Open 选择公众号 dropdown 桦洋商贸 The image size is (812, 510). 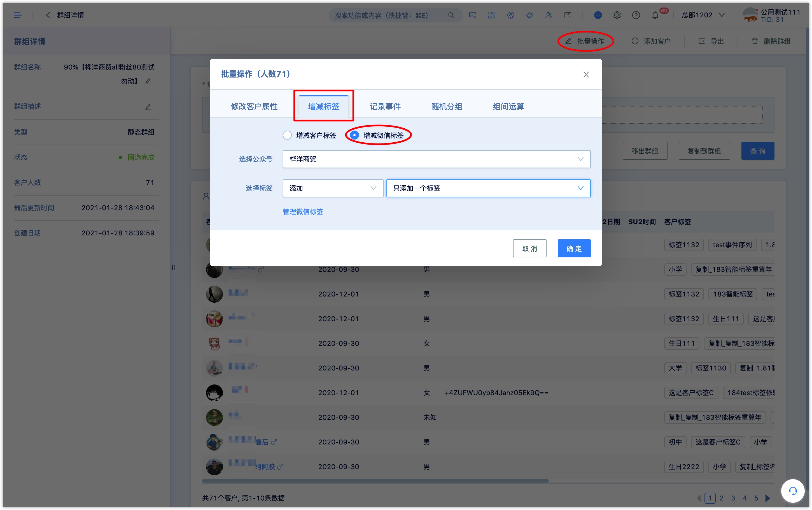click(436, 159)
